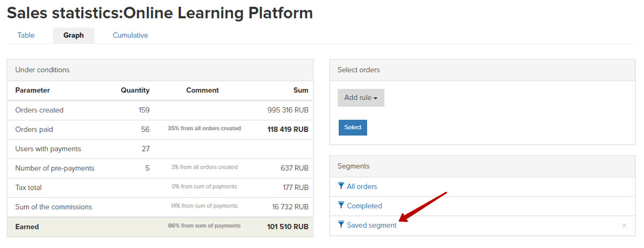Click the Sum column header
Image resolution: width=644 pixels, height=248 pixels.
pyautogui.click(x=301, y=90)
